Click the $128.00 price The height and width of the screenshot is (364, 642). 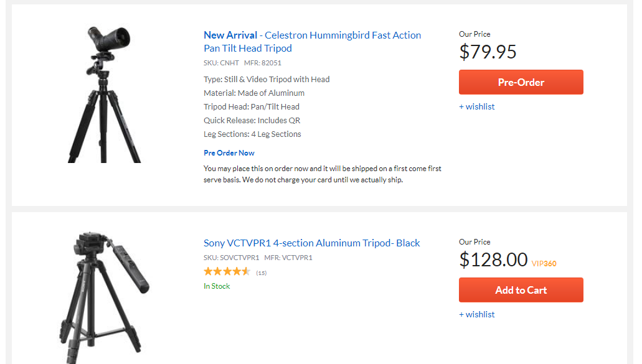pos(493,259)
